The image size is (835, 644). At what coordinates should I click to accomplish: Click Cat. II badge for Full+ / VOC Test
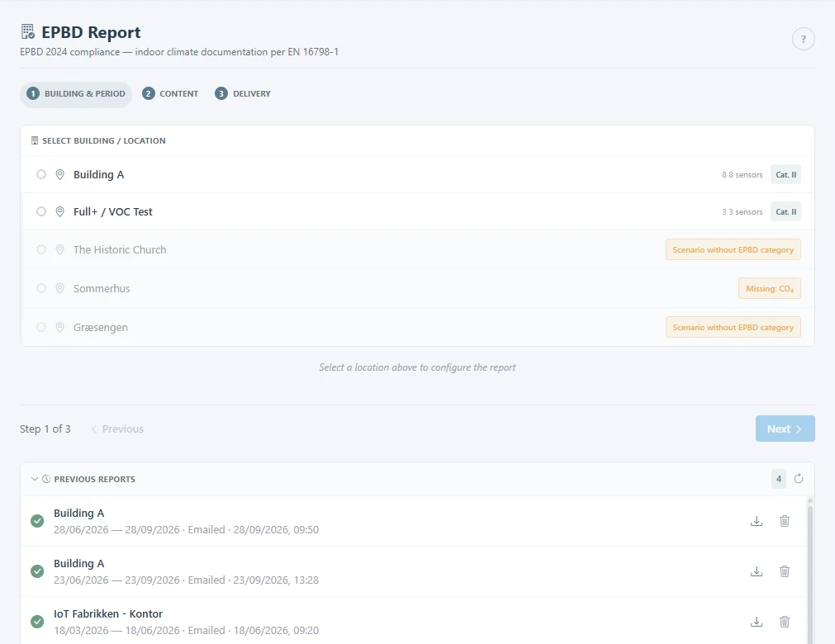tap(785, 212)
